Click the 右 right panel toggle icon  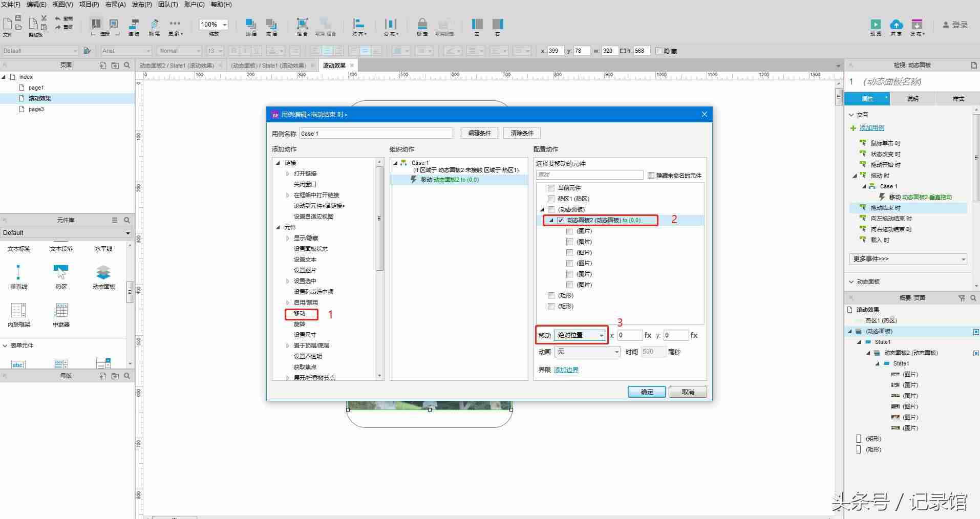coord(497,24)
